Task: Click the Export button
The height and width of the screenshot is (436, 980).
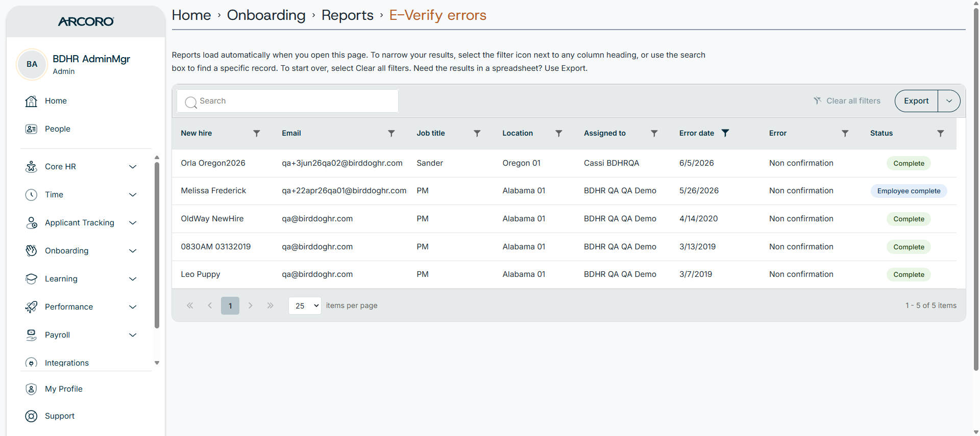Action: [x=916, y=101]
